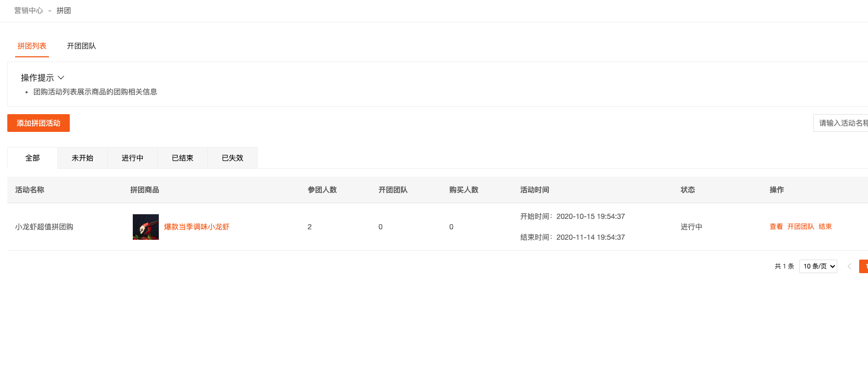
Task: Go to previous page arrow
Action: point(849,266)
